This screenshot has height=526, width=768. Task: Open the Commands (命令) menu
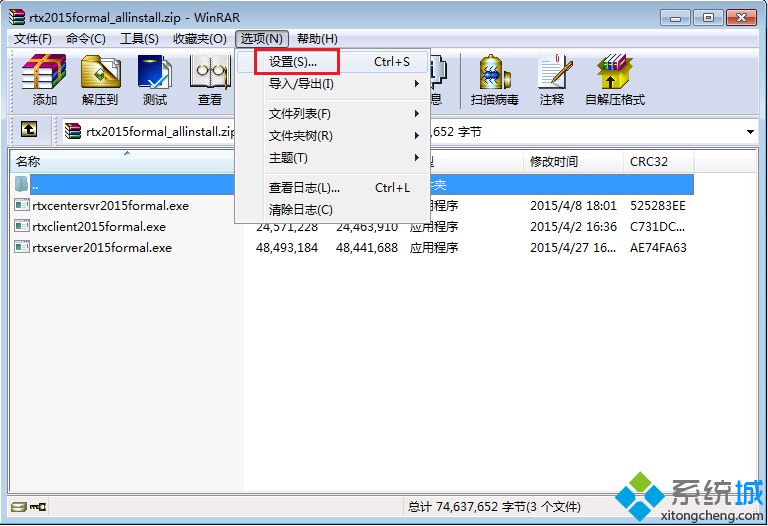coord(86,39)
